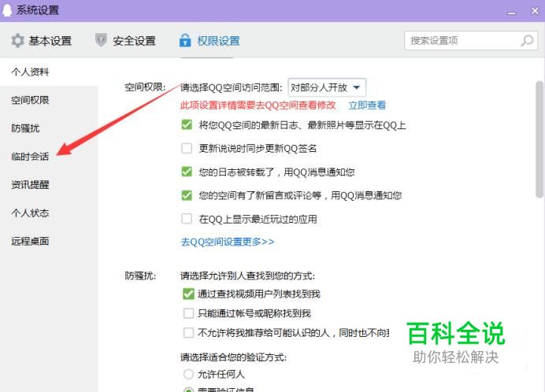Minimize the 系统设置 window
Screen dimensions: 545x392
[x=512, y=13]
